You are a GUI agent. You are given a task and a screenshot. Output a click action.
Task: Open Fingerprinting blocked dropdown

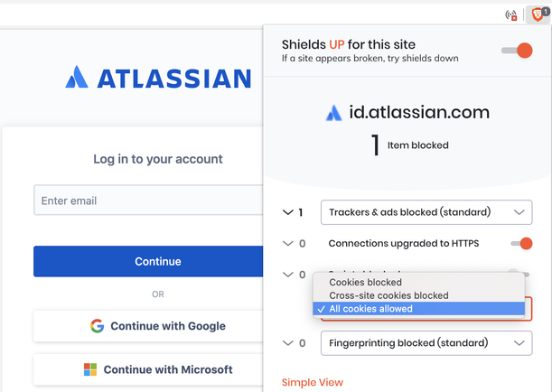coord(426,343)
